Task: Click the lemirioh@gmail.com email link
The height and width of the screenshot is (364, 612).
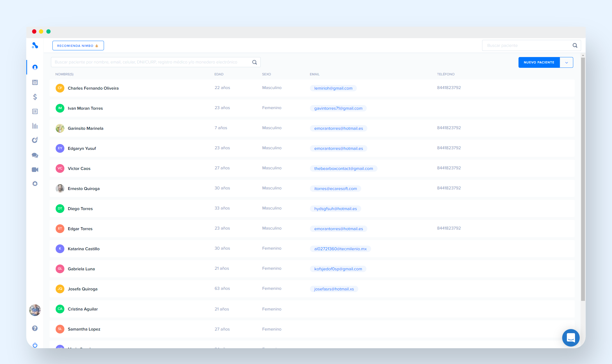Action: [333, 88]
